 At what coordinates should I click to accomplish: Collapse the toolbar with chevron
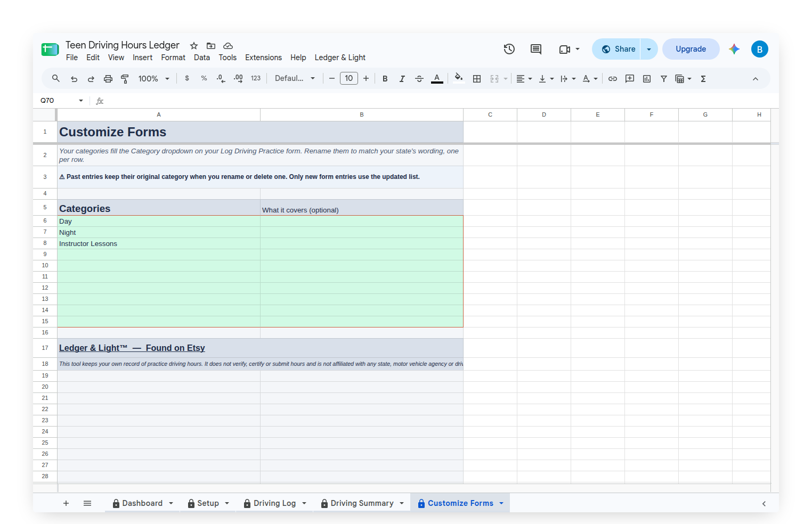tap(756, 79)
